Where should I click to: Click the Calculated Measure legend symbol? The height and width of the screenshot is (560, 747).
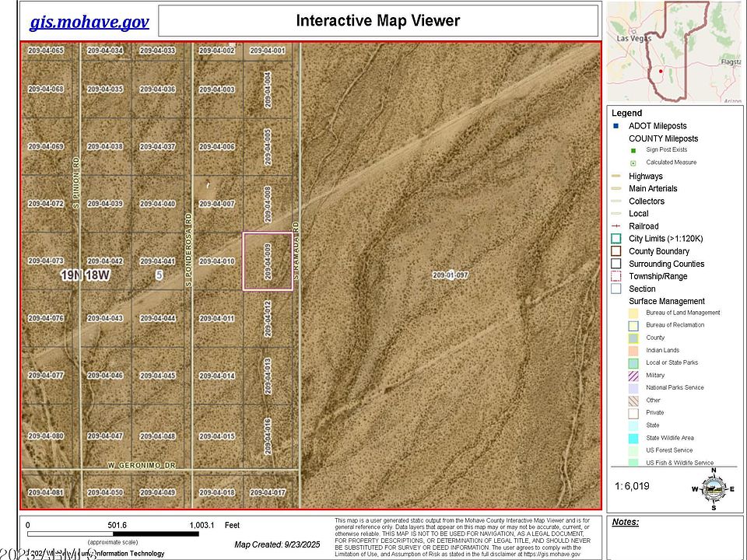pos(633,163)
